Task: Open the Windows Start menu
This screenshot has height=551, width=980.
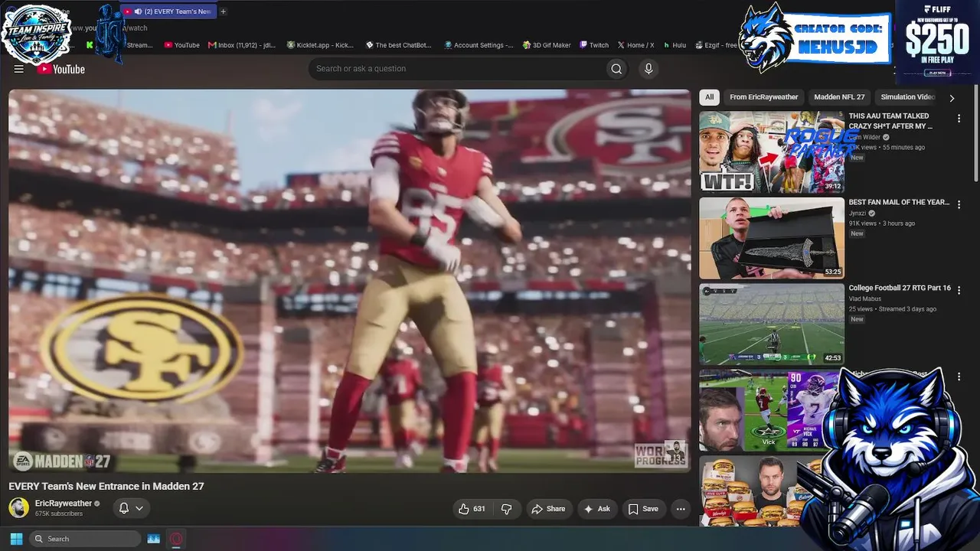Action: 16,539
